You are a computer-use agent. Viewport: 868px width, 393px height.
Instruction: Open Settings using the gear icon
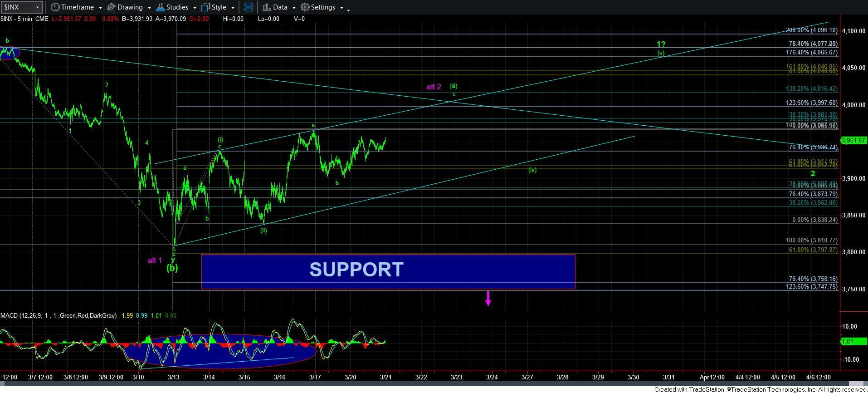pyautogui.click(x=305, y=7)
